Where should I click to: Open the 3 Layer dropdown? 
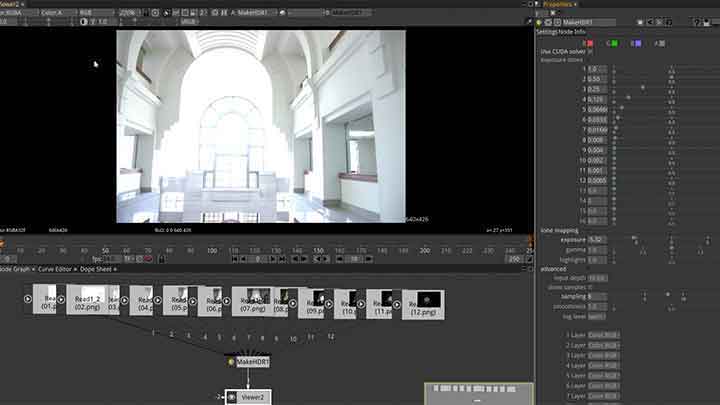point(604,355)
